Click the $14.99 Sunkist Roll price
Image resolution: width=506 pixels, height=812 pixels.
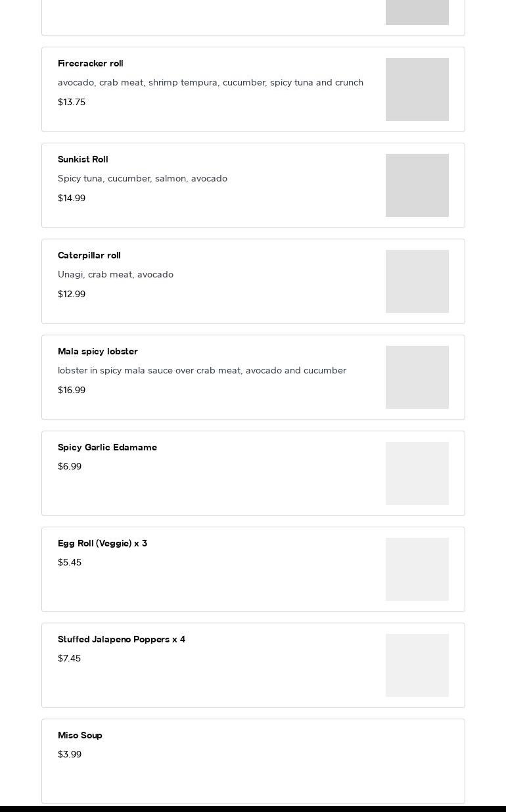click(x=72, y=199)
